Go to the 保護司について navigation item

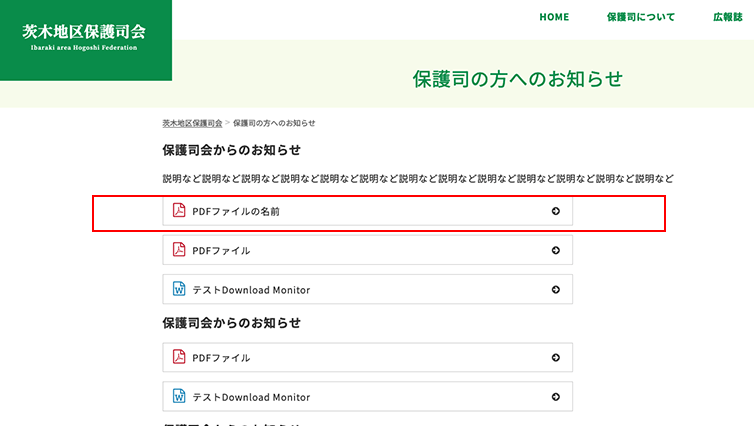click(640, 17)
